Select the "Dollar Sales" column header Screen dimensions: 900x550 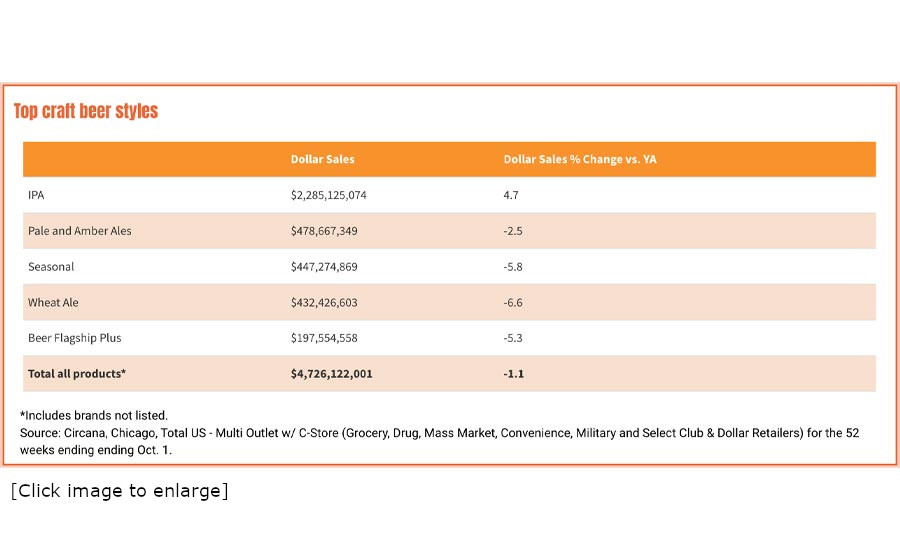pos(322,159)
